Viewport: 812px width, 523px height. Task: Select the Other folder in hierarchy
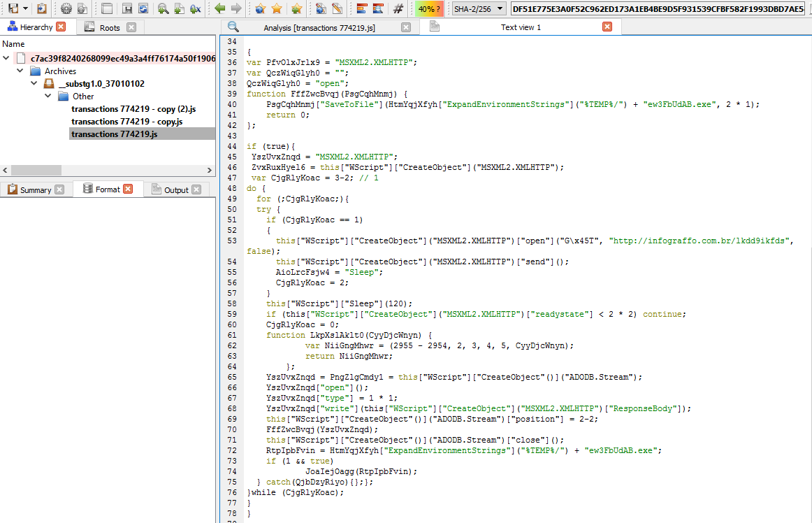(83, 96)
